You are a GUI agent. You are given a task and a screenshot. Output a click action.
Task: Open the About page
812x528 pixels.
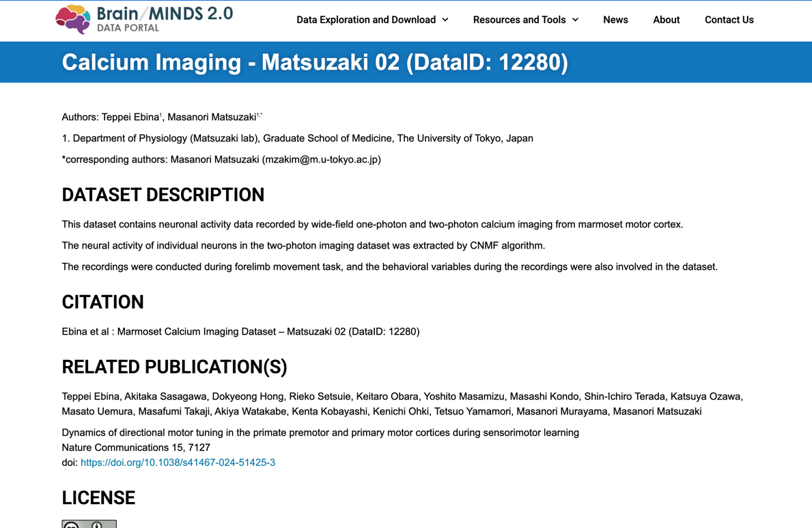tap(666, 20)
